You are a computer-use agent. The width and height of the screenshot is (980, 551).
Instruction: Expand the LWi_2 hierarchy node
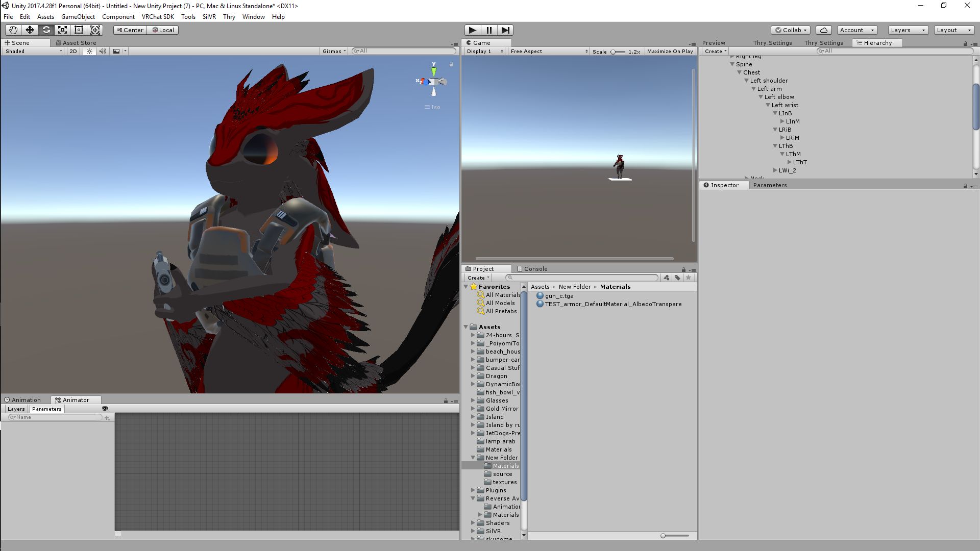click(775, 170)
